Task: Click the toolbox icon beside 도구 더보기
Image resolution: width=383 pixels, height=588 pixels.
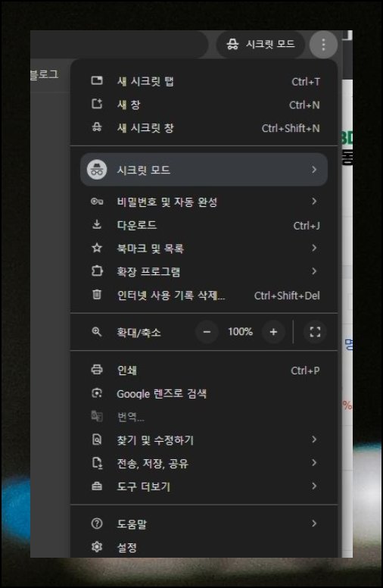Action: click(97, 486)
